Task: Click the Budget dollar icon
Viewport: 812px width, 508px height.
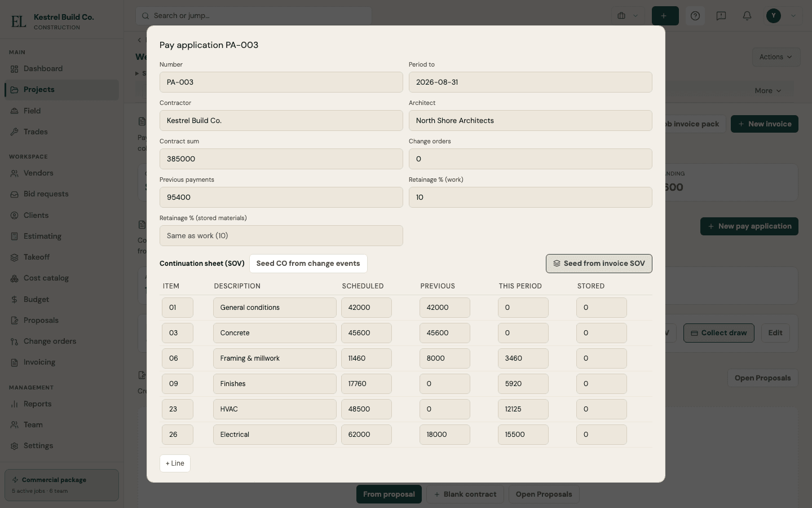Action: pos(14,300)
